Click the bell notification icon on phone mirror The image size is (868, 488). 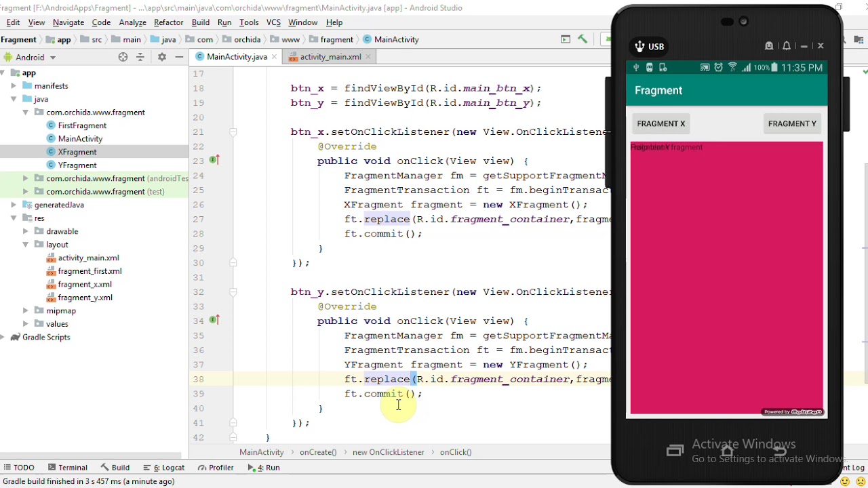(x=787, y=46)
